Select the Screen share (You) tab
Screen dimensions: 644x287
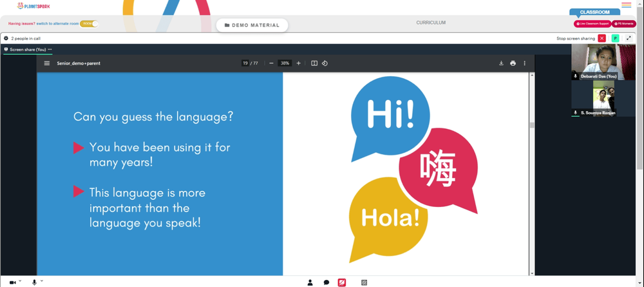point(28,50)
